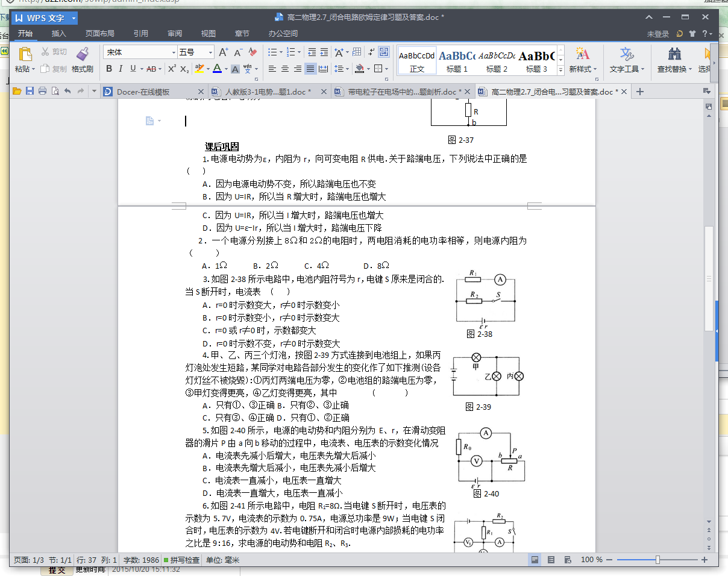
Task: Apply superscript formatting
Action: [172, 69]
